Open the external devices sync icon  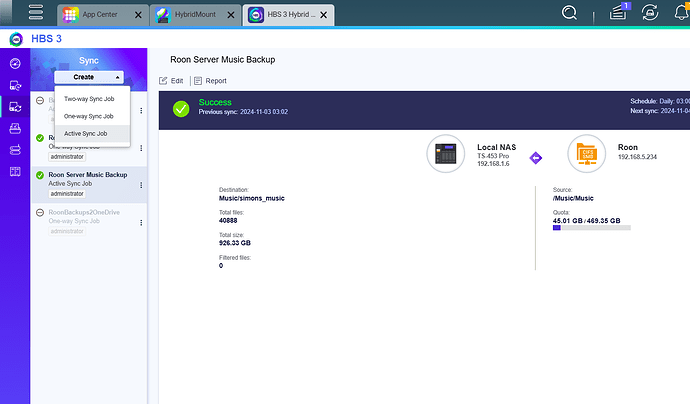coord(650,12)
